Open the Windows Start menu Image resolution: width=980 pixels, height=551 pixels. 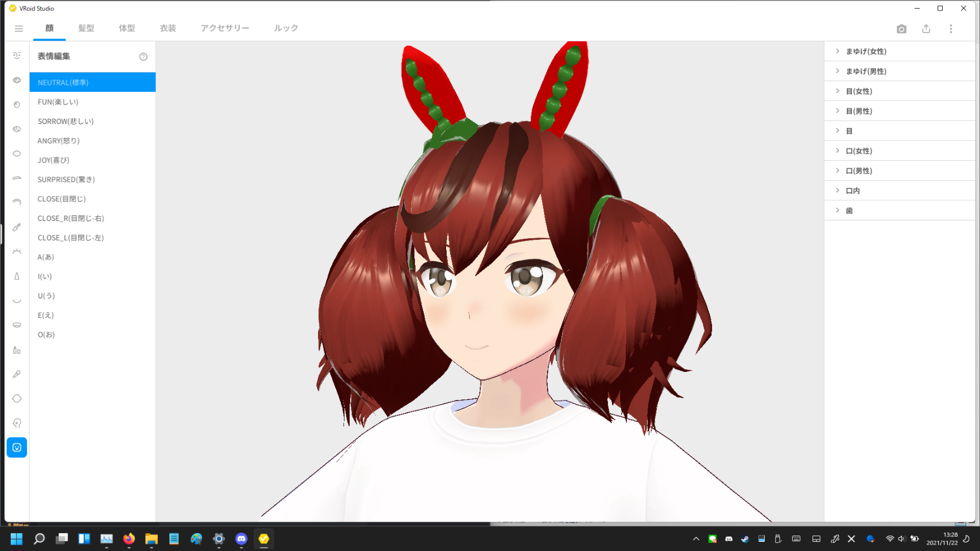(x=17, y=539)
